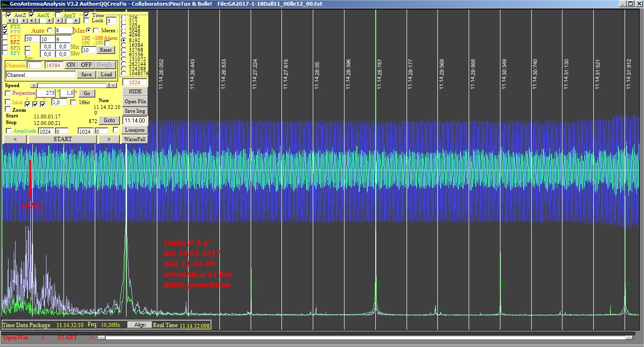Click the bottom horizontal scrollbar left arrow

coord(101,338)
